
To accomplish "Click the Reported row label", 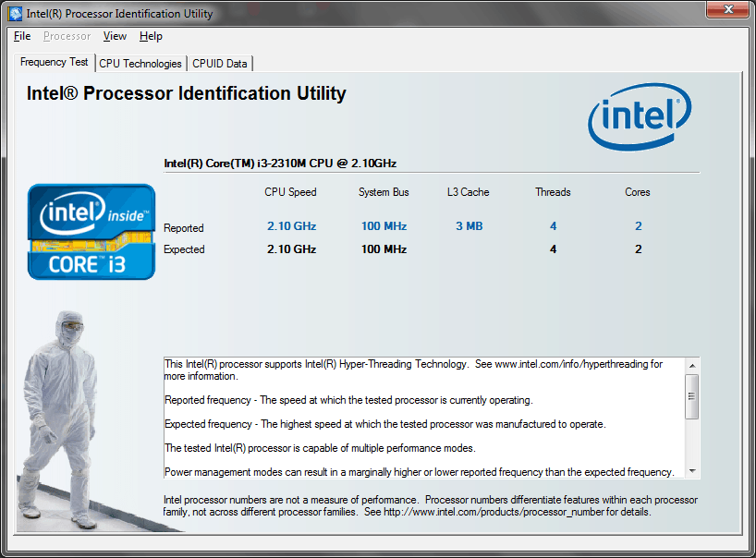I will click(184, 228).
